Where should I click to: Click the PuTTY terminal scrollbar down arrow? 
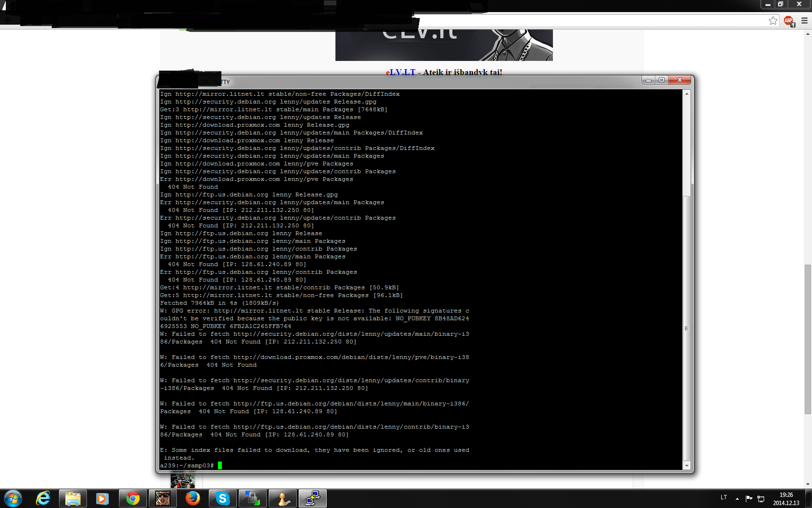click(x=686, y=465)
